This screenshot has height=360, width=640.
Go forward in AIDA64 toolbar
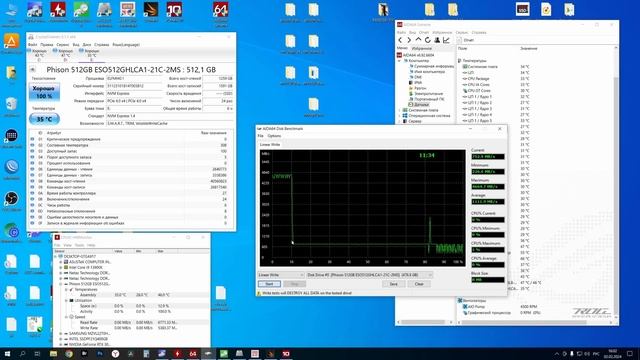pyautogui.click(x=409, y=40)
